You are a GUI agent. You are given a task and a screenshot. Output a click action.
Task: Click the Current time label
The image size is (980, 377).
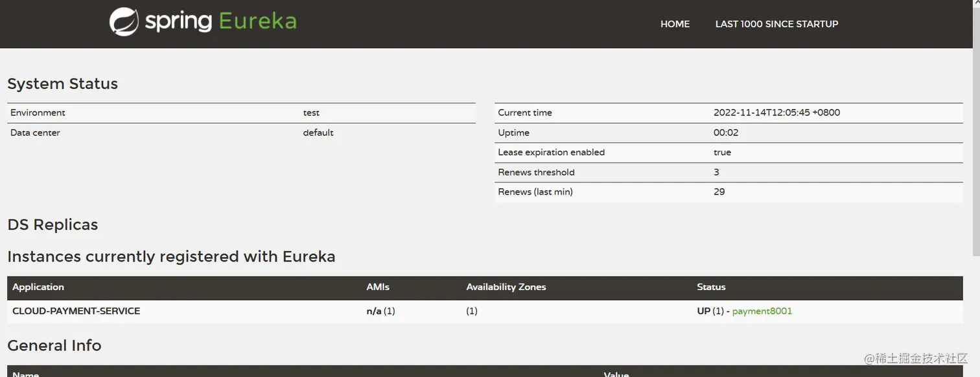(x=525, y=112)
